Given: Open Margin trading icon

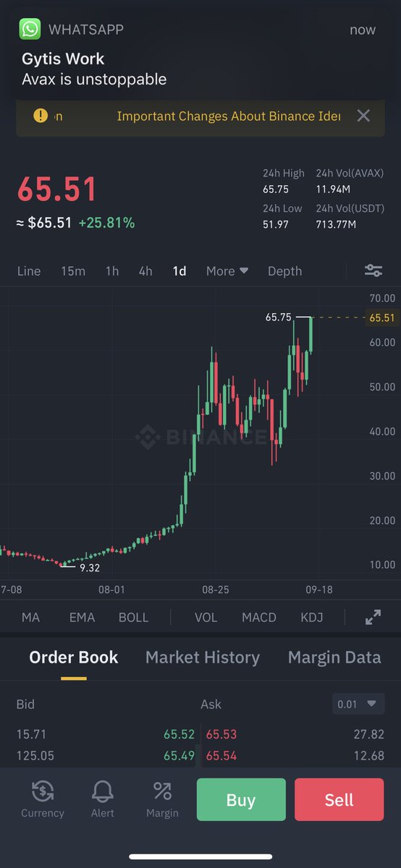Looking at the screenshot, I should tap(162, 799).
